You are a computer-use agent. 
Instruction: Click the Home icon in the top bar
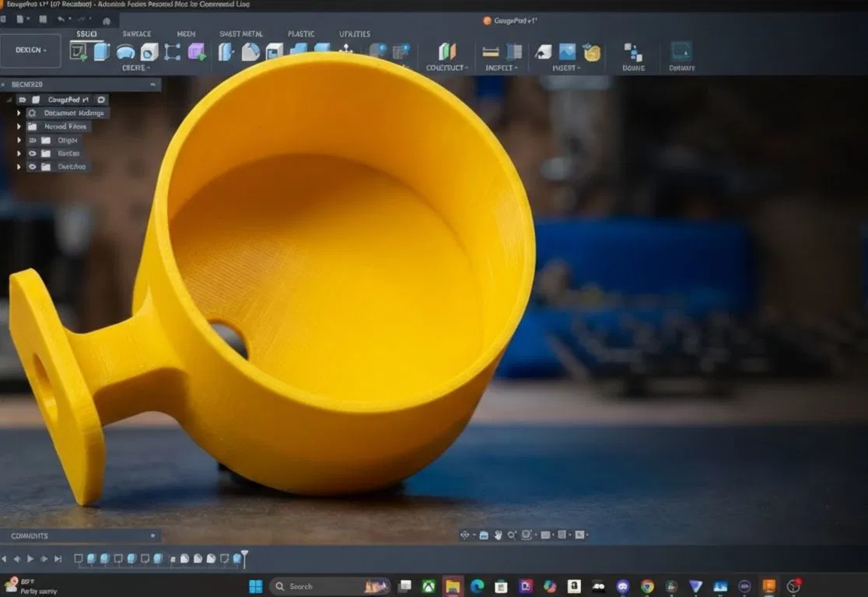tap(107, 20)
